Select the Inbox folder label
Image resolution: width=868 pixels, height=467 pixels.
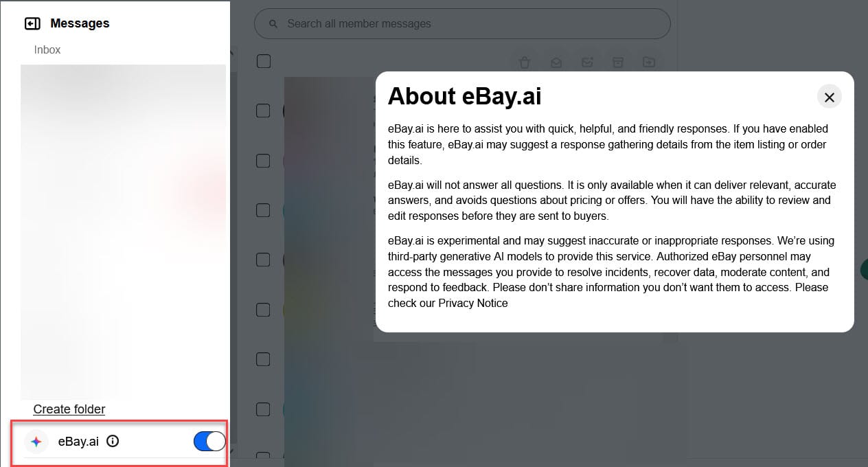47,50
